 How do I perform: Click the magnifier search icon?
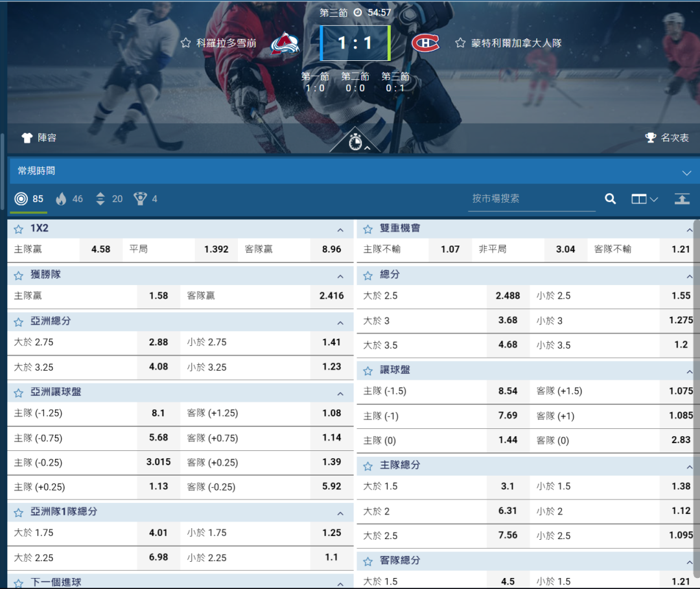(x=611, y=198)
